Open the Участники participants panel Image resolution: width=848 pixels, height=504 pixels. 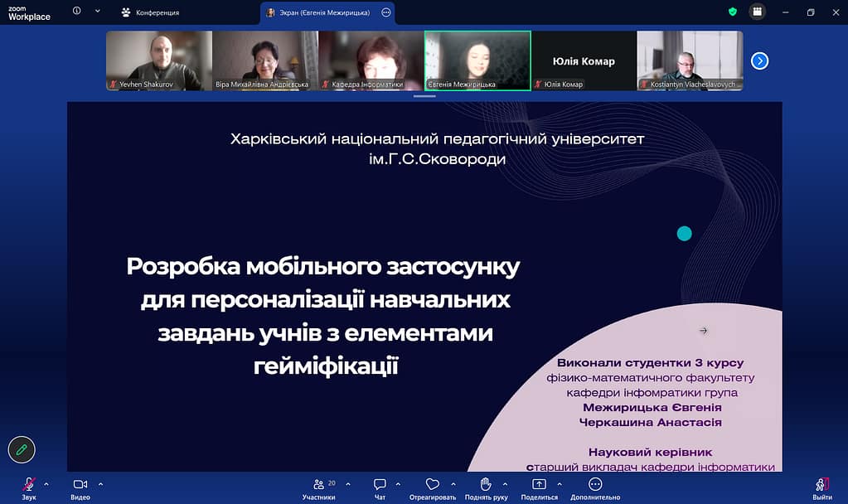pos(319,484)
